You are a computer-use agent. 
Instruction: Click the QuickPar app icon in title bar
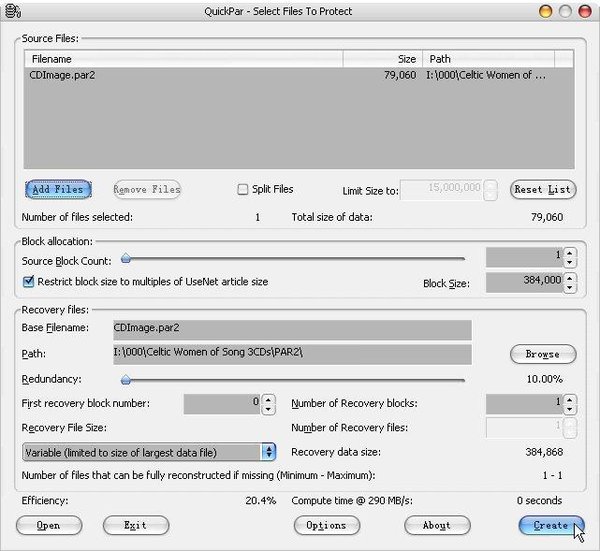pos(13,11)
